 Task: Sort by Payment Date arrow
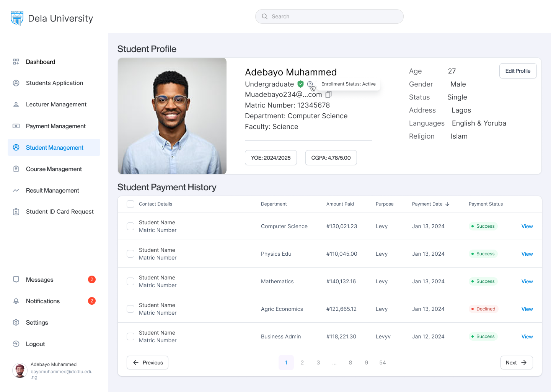(x=447, y=204)
